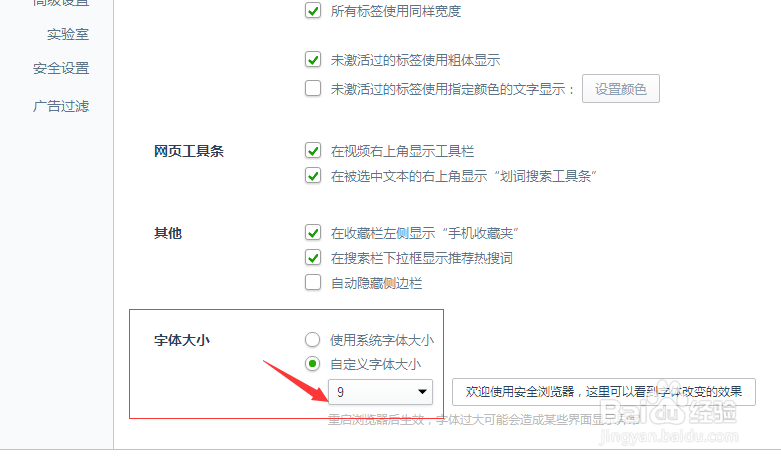Click the 设置颜色 button
This screenshot has height=463, width=781.
coord(621,89)
